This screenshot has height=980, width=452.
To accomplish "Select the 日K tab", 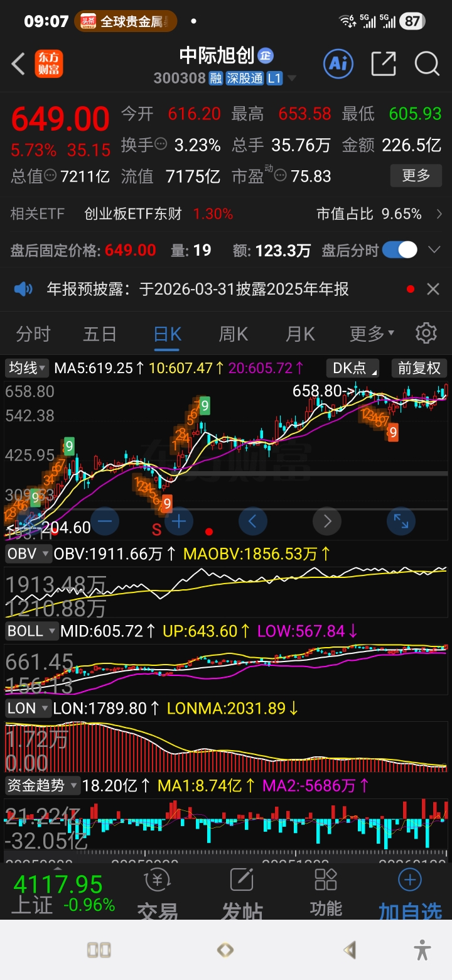I will point(168,334).
